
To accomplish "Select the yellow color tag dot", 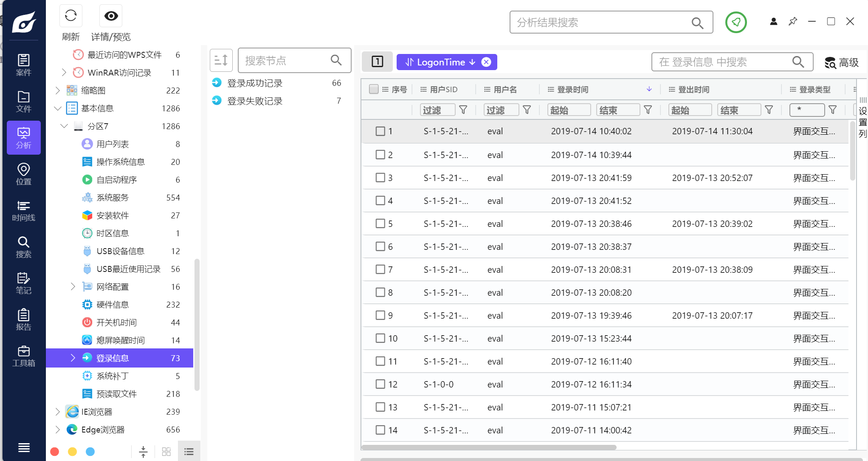I will point(73,451).
